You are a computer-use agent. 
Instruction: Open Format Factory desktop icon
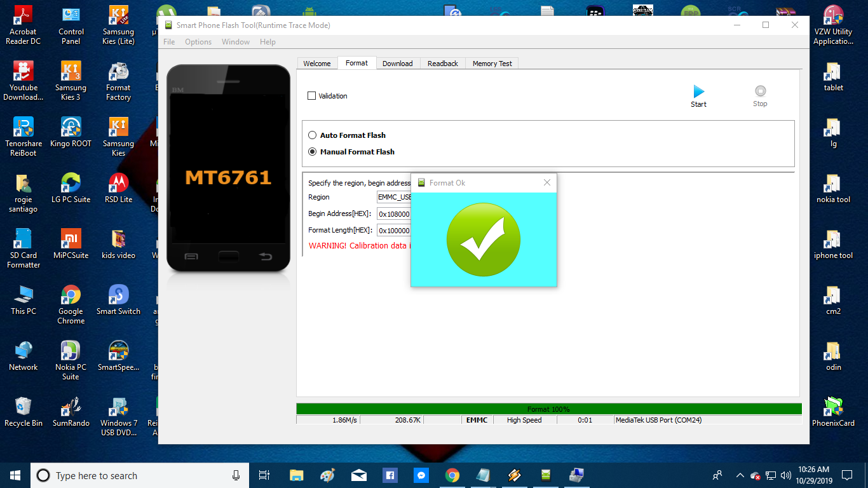pos(118,81)
